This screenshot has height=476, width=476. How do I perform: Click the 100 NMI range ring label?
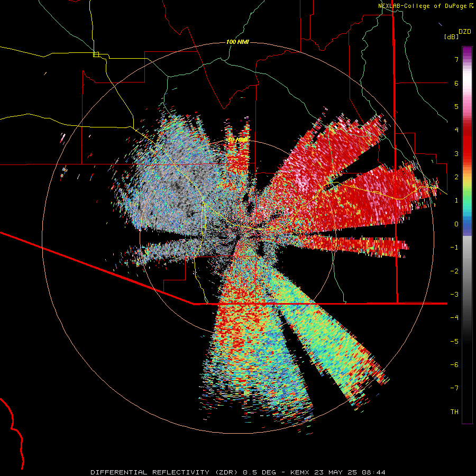pos(237,42)
